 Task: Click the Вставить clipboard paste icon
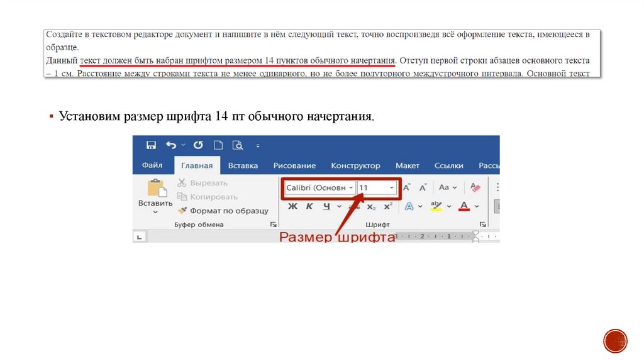[x=157, y=188]
